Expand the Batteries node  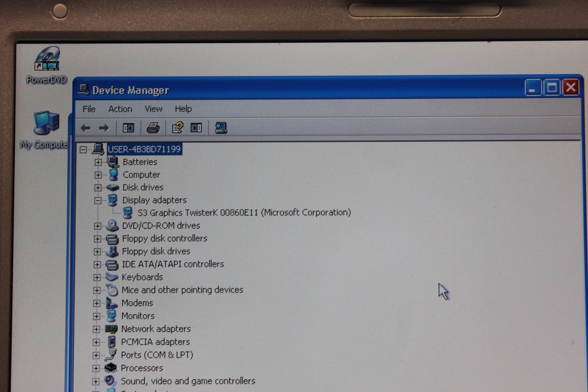pos(98,162)
